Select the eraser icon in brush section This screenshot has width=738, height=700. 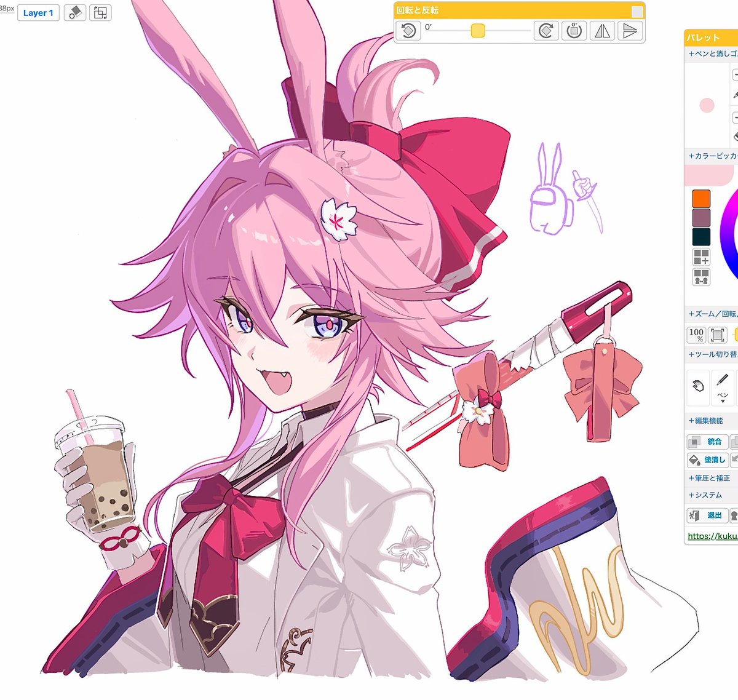pyautogui.click(x=736, y=137)
